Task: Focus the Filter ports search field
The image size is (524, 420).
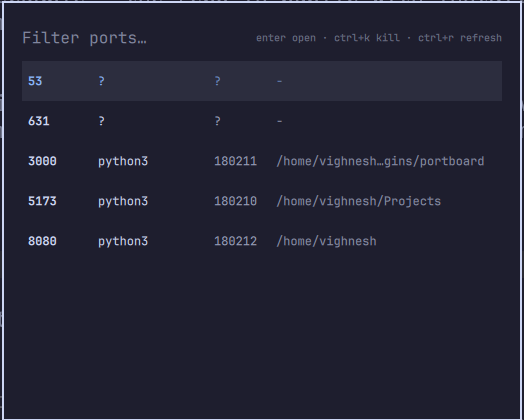Action: click(x=134, y=38)
